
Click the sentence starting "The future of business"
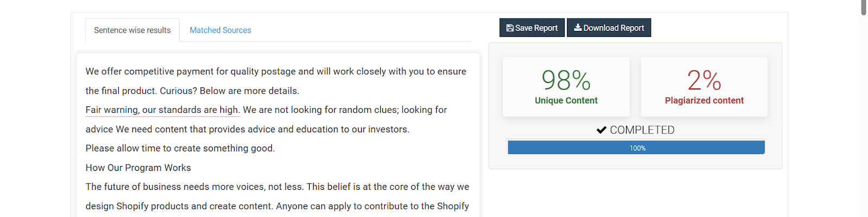coord(195,187)
